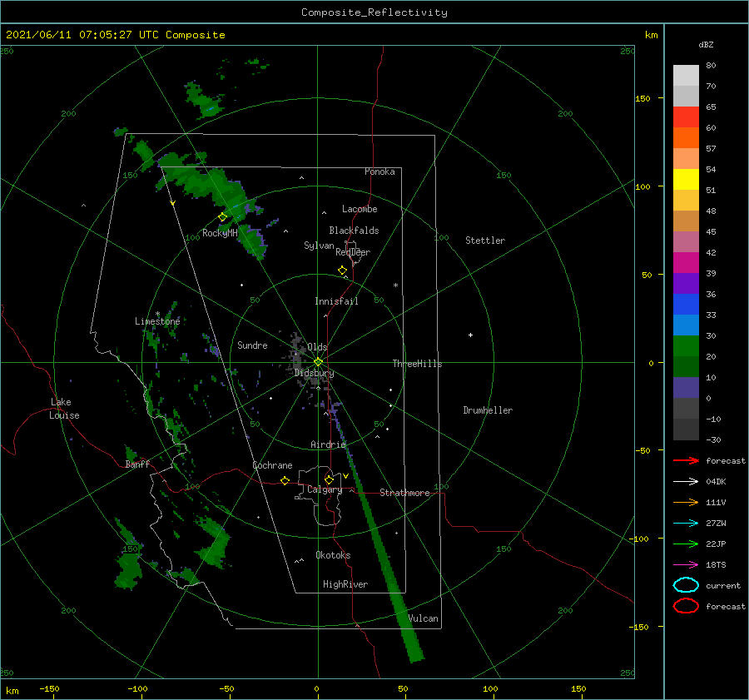Click the RockyMH label
The height and width of the screenshot is (700, 749).
(220, 233)
